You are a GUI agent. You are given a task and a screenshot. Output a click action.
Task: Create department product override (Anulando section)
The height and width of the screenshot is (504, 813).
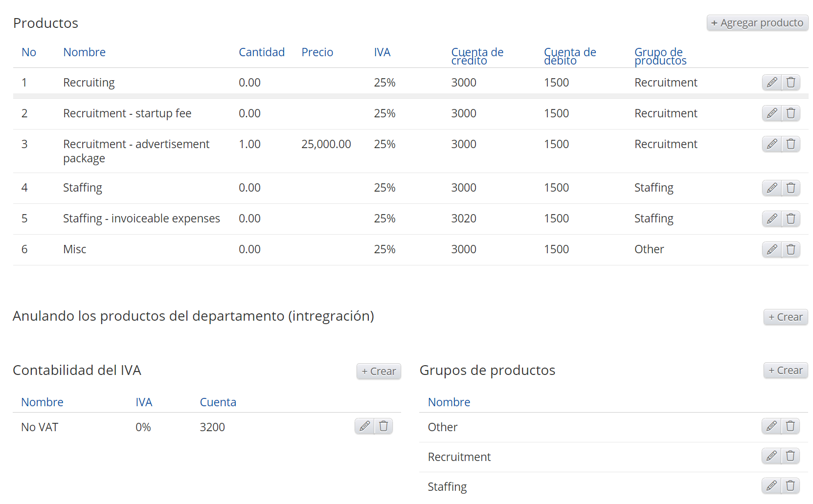(785, 317)
